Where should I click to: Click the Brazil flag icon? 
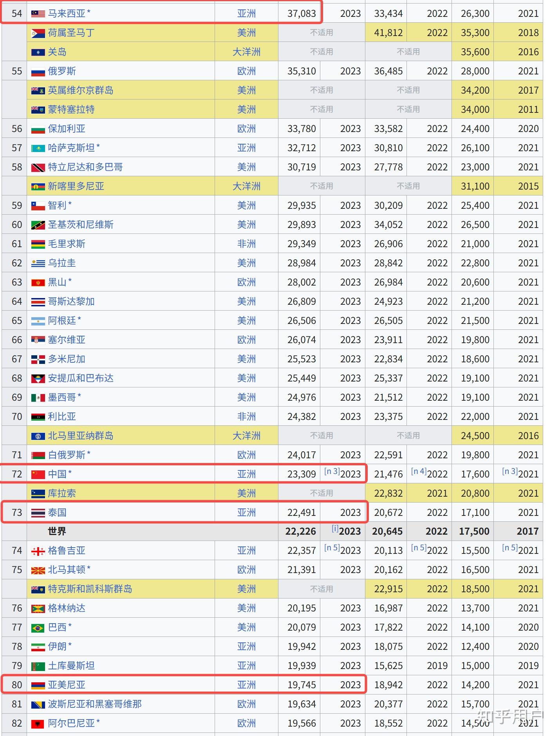(38, 627)
